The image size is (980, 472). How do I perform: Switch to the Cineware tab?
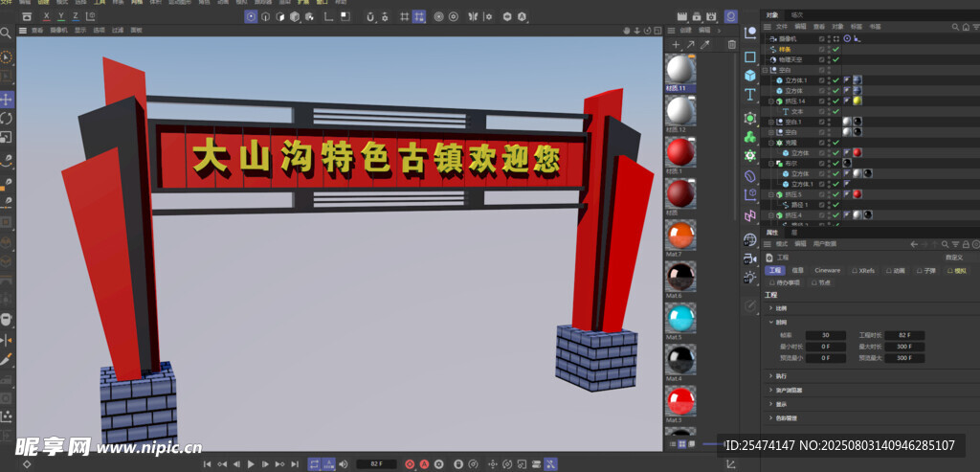tap(827, 271)
